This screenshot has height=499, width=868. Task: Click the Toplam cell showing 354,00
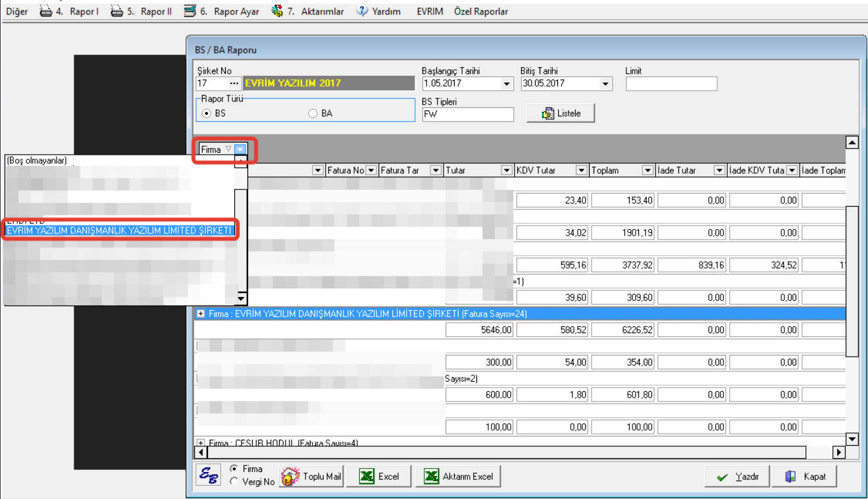point(623,362)
